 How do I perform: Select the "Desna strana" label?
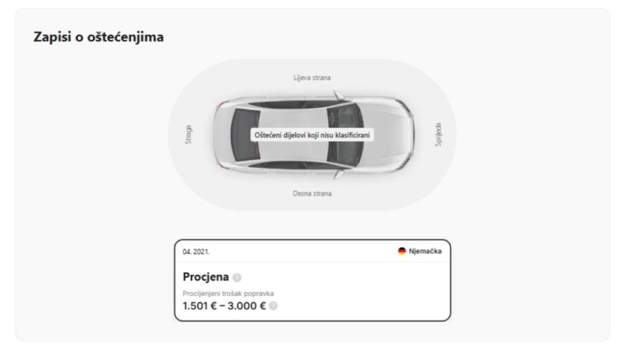pos(312,194)
